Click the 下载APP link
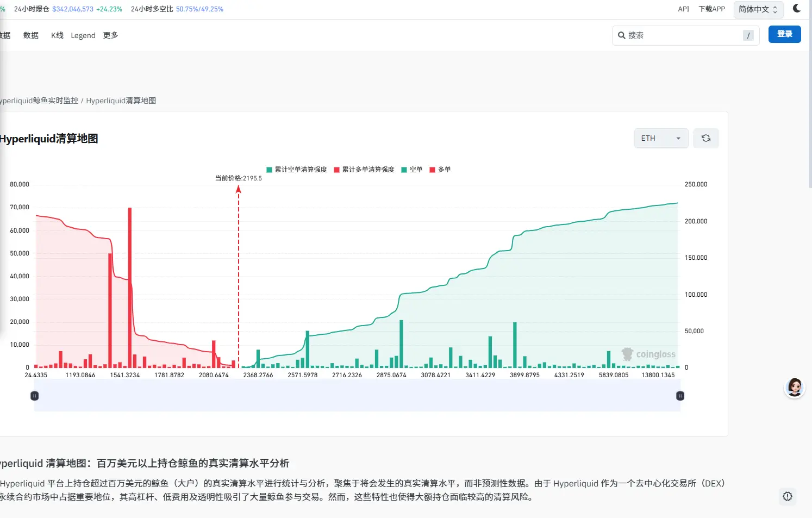The image size is (812, 518). [712, 9]
